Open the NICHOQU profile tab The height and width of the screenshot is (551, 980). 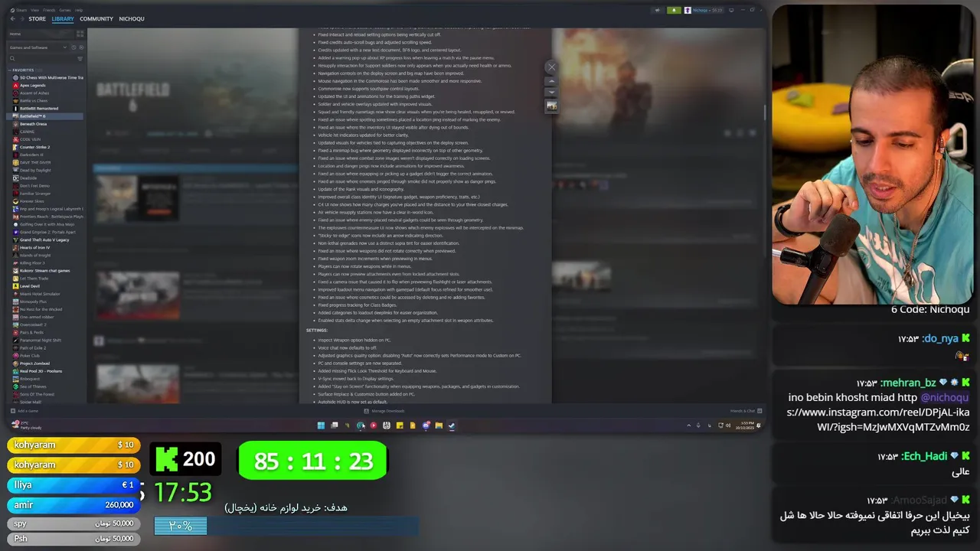(x=132, y=18)
